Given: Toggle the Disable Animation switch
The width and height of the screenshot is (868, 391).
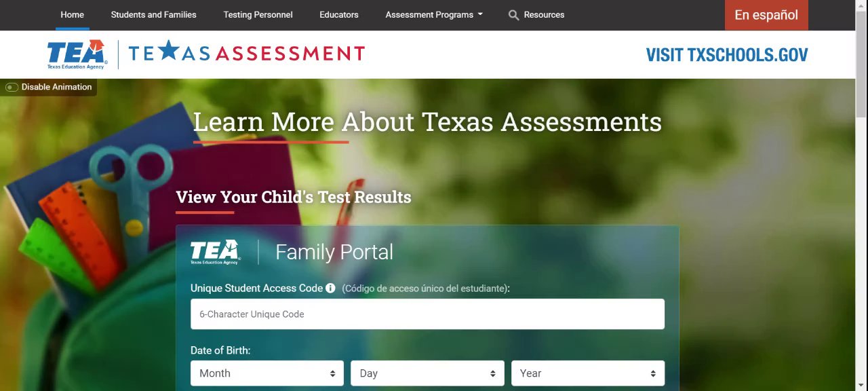Looking at the screenshot, I should (12, 87).
